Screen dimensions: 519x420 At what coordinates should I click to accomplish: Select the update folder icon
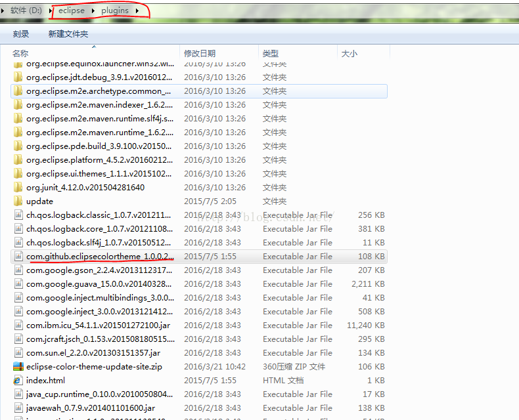tap(18, 201)
